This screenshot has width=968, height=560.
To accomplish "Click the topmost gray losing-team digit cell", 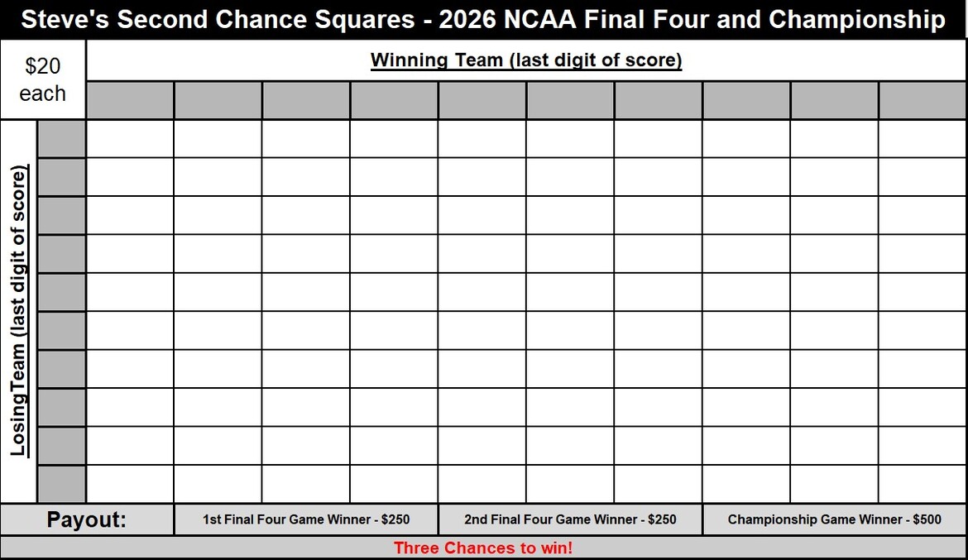I will pyautogui.click(x=61, y=139).
